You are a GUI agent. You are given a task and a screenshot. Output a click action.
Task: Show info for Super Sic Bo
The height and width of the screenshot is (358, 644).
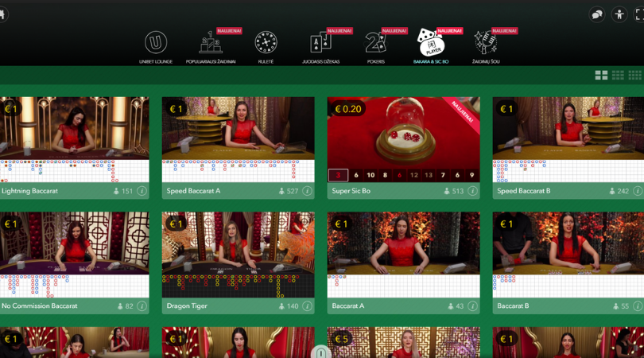click(x=472, y=191)
